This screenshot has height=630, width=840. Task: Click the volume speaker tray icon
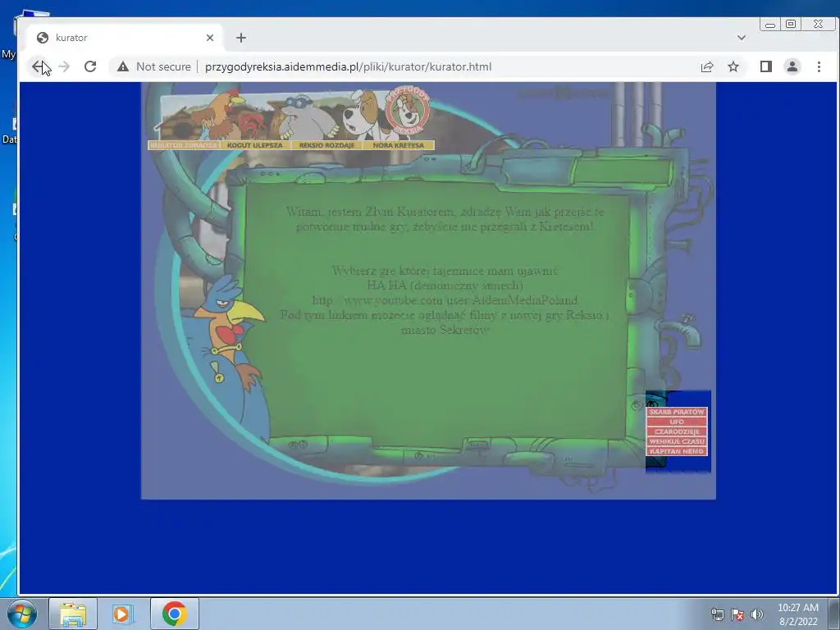point(757,614)
